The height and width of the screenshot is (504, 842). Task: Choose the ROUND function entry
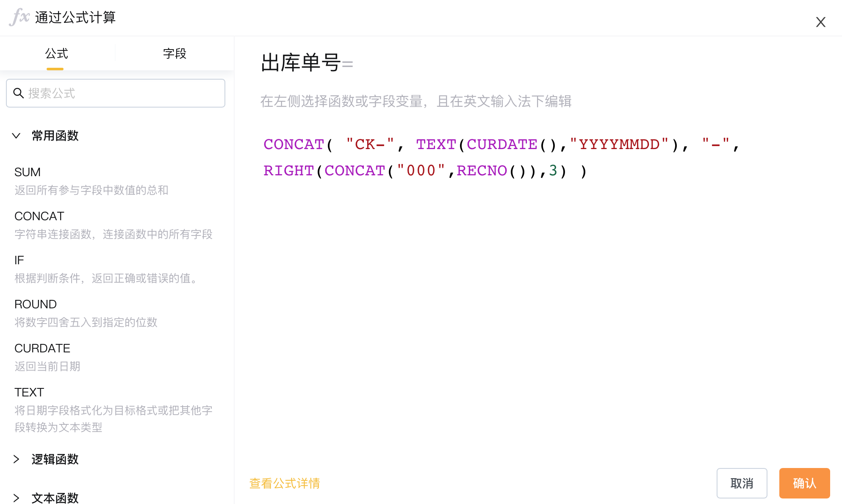[x=114, y=313]
